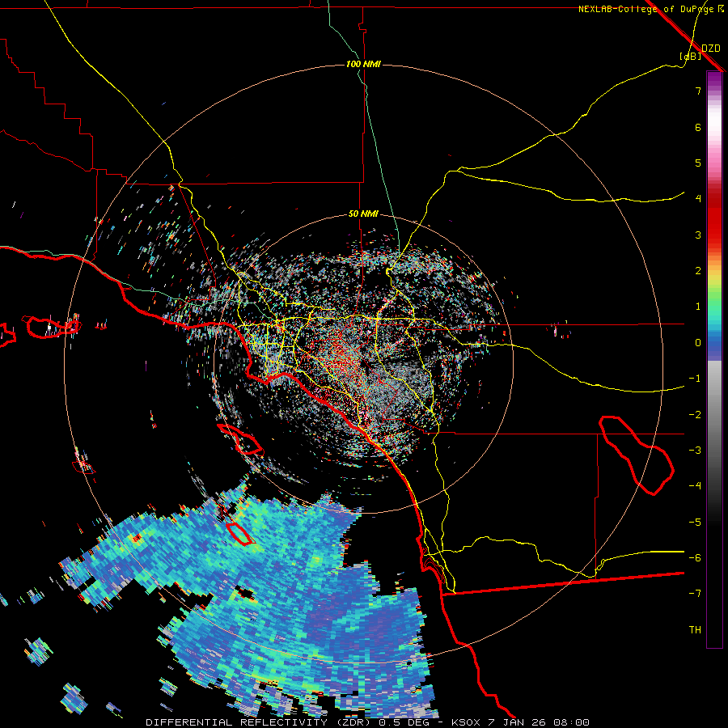Click the [dB] units label
The height and width of the screenshot is (728, 728).
pyautogui.click(x=691, y=56)
